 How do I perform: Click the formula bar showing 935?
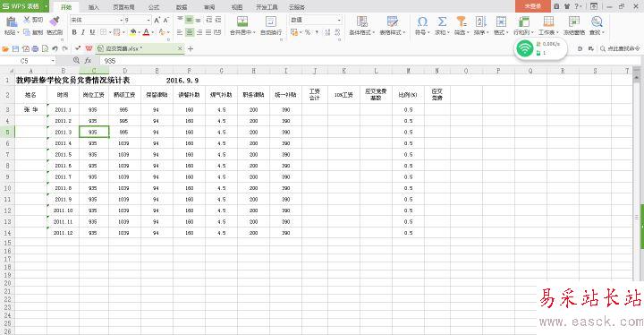(x=368, y=61)
